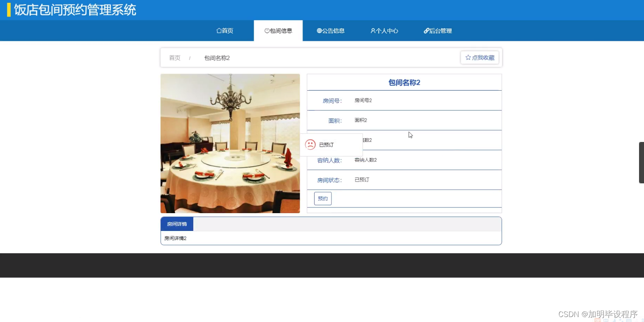Click the 点我收藏 favorite button
The height and width of the screenshot is (322, 644).
point(479,57)
